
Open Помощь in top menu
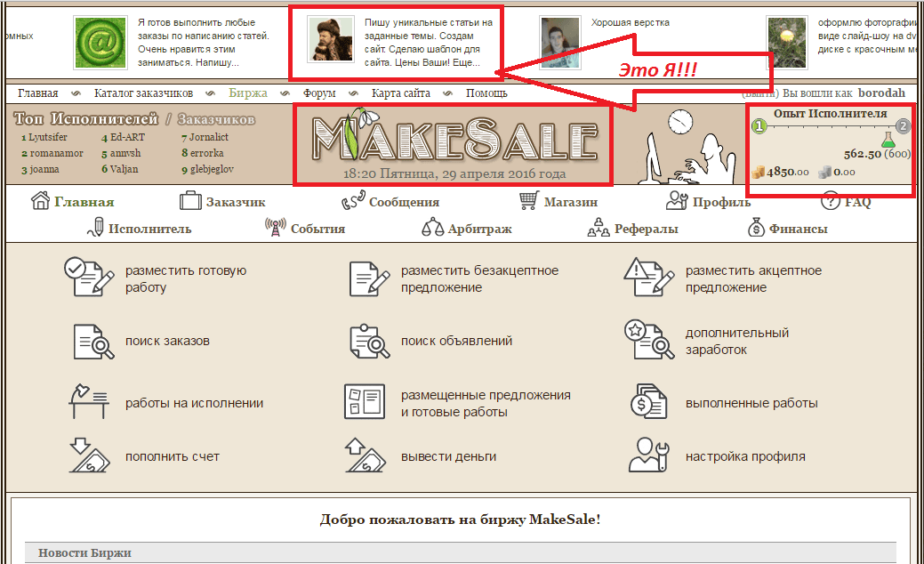click(486, 93)
